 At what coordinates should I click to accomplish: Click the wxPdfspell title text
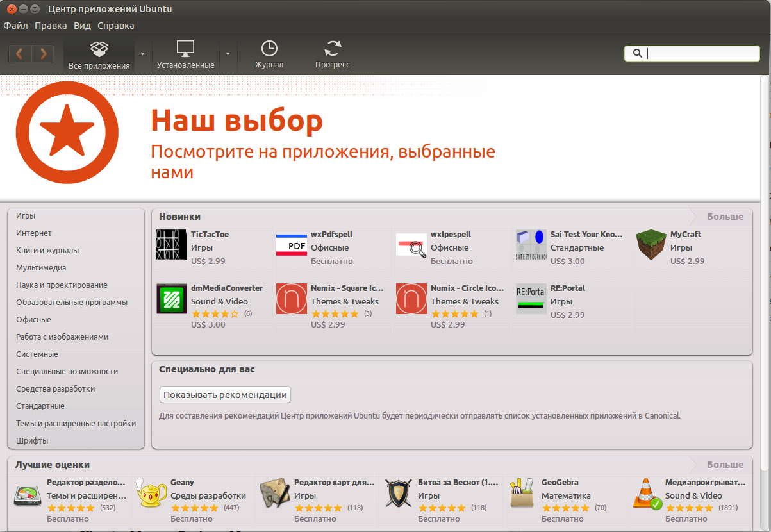(x=332, y=235)
